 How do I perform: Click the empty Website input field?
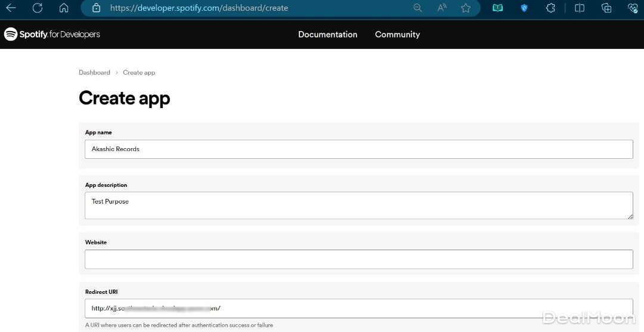[x=358, y=259]
